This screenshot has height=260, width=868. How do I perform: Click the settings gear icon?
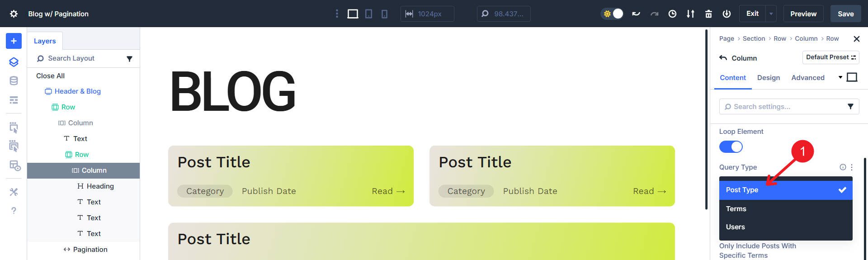pos(14,14)
